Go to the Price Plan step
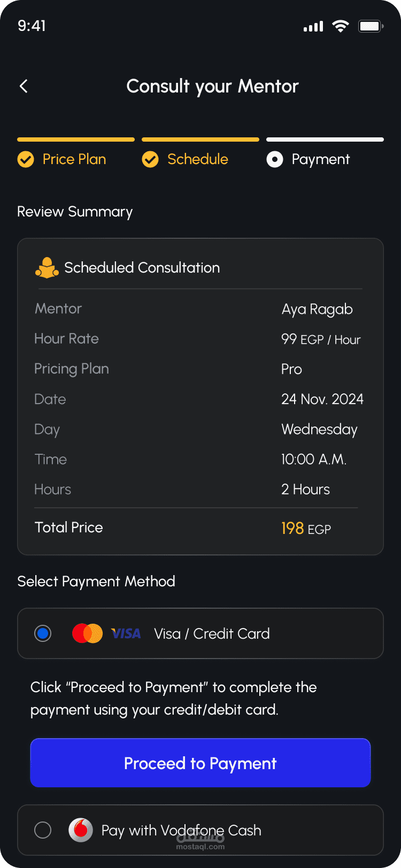This screenshot has width=401, height=868. (x=74, y=159)
